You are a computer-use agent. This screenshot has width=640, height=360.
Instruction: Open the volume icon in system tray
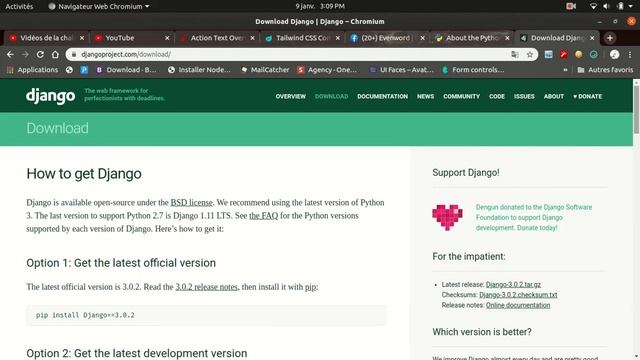pyautogui.click(x=606, y=6)
